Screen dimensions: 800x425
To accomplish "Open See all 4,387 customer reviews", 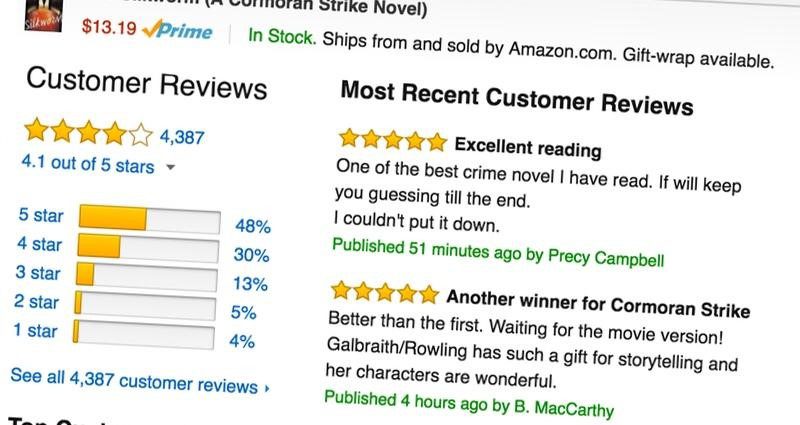I will tap(134, 381).
